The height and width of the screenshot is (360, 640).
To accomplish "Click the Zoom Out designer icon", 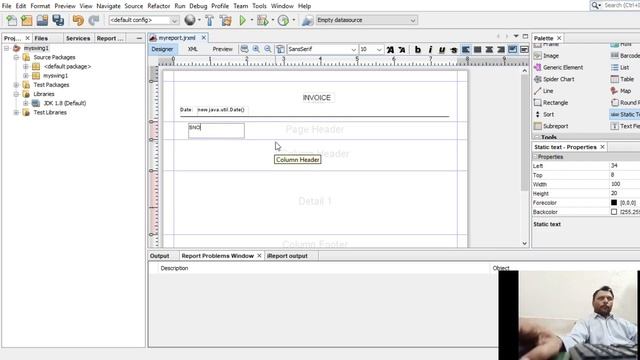I will [268, 49].
